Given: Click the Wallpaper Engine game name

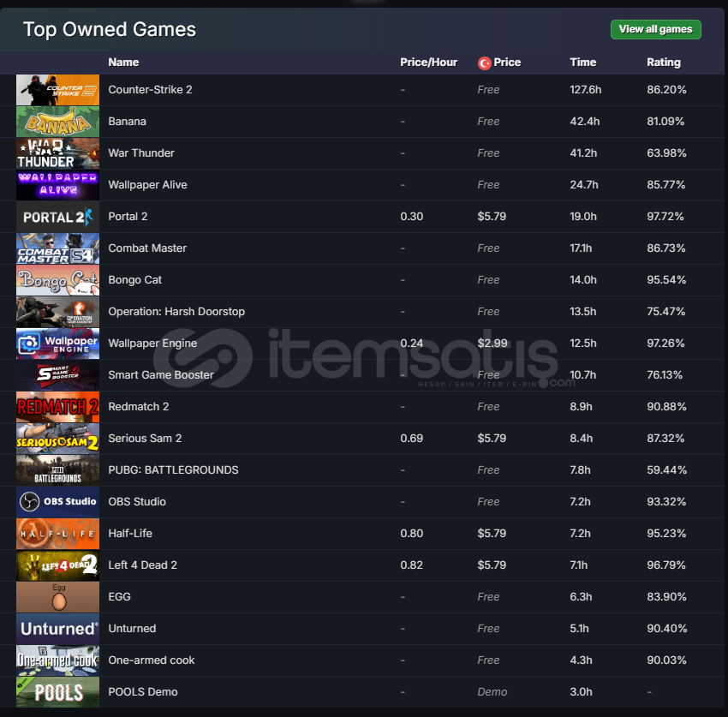Looking at the screenshot, I should point(152,344).
